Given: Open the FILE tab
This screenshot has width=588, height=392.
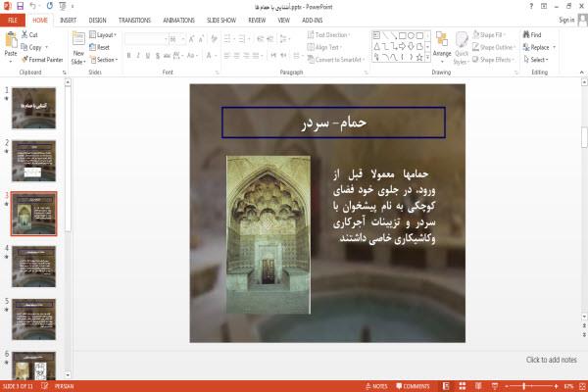Looking at the screenshot, I should [x=13, y=21].
